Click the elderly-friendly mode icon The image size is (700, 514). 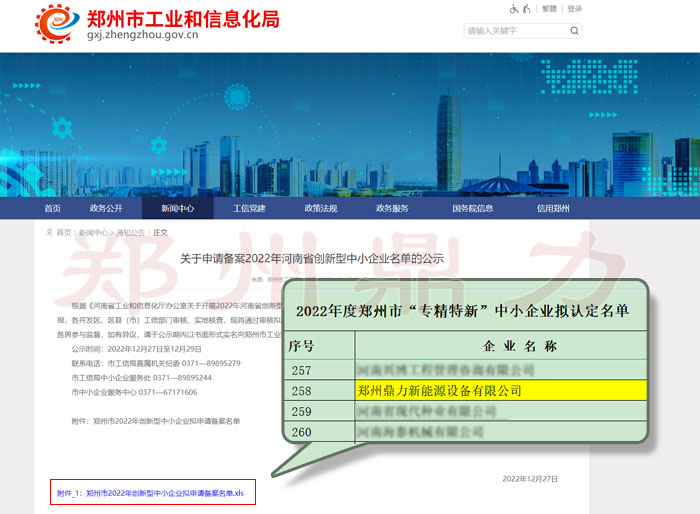pos(527,9)
